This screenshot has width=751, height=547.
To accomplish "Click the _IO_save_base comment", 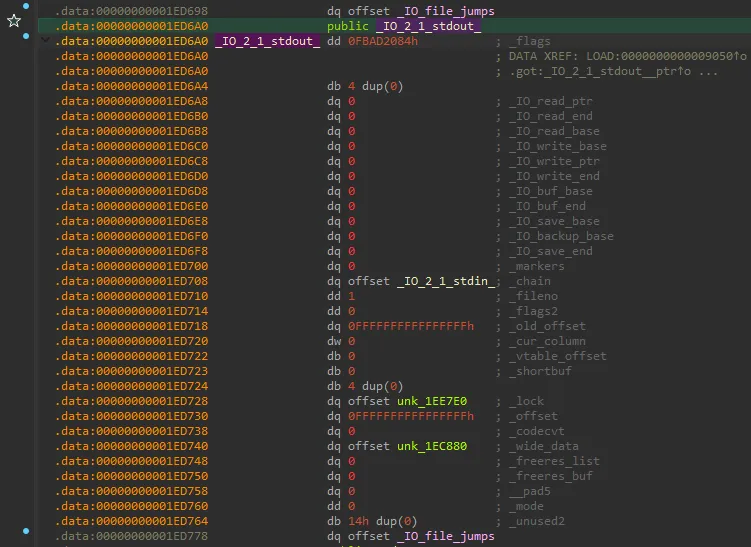I will (554, 221).
